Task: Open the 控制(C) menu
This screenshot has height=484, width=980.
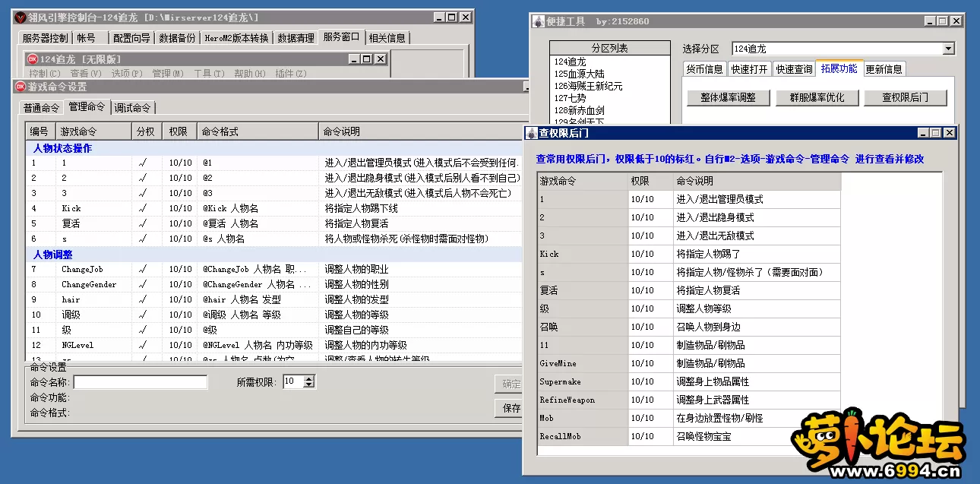Action: coord(45,74)
